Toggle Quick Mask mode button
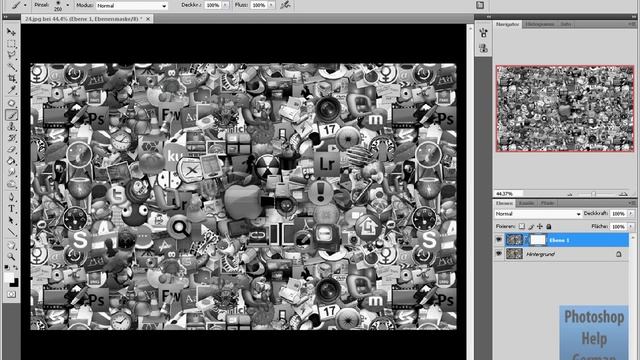Image resolution: width=640 pixels, height=360 pixels. pyautogui.click(x=11, y=294)
